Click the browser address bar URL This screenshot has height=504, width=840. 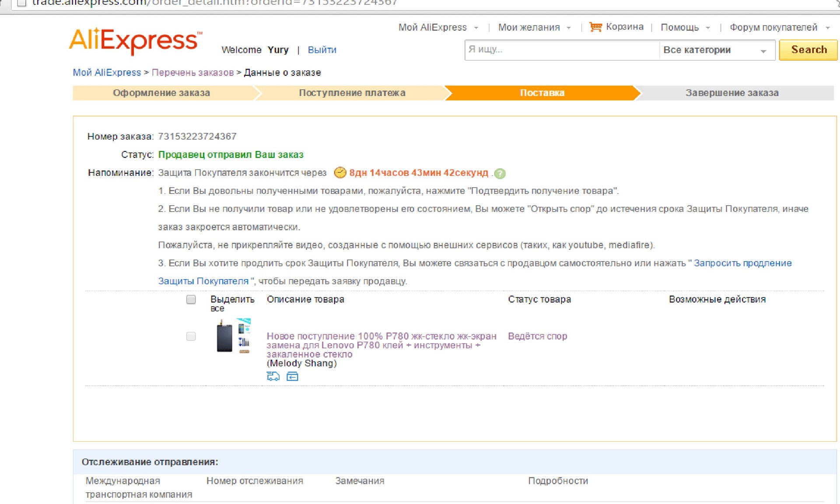(214, 3)
